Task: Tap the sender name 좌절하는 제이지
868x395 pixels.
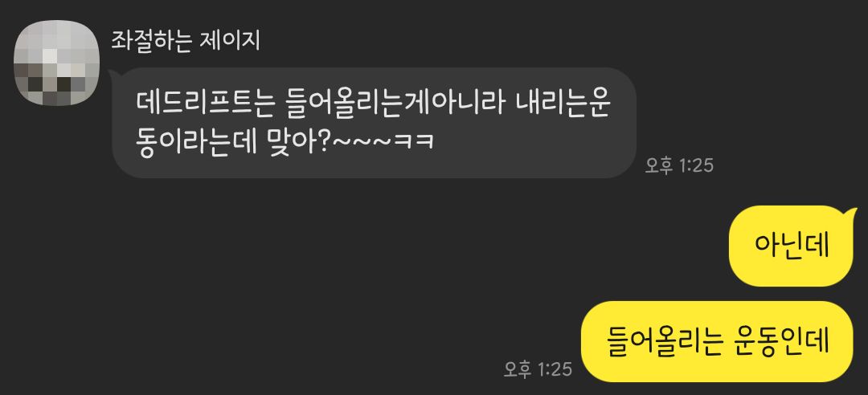Action: 186,41
